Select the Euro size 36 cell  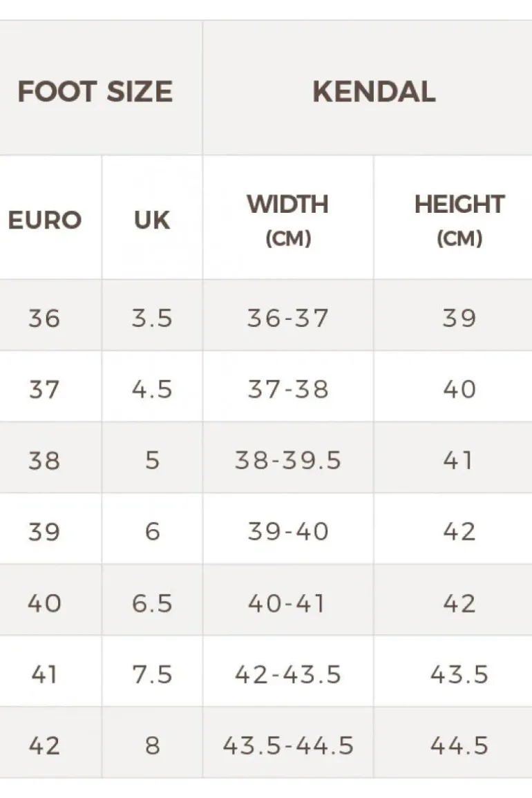44,319
